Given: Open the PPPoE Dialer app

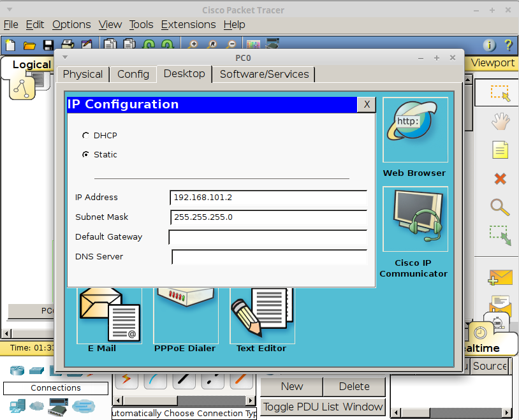Looking at the screenshot, I should point(186,315).
